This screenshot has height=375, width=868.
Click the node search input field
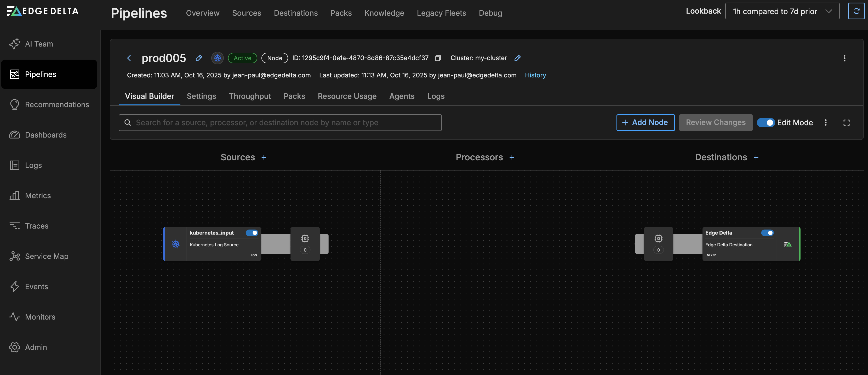(280, 123)
